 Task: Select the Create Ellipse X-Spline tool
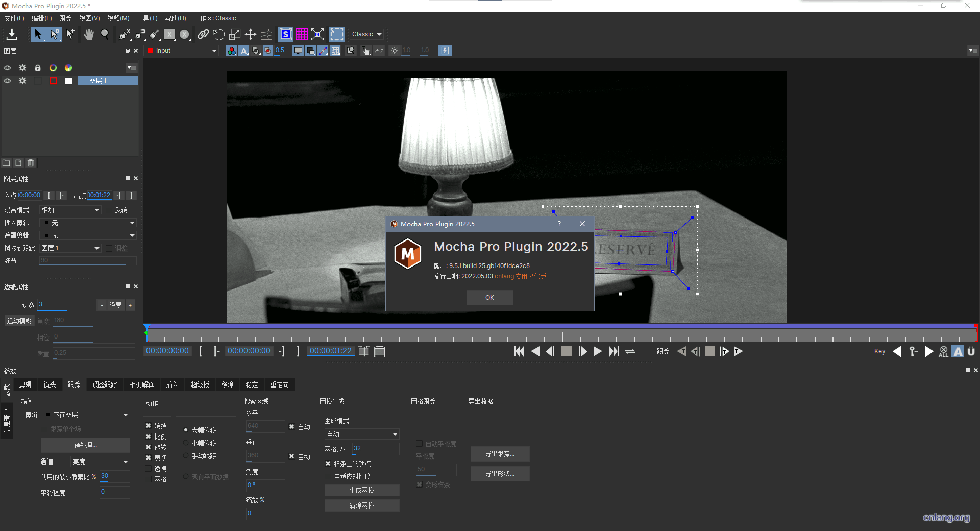(x=185, y=34)
